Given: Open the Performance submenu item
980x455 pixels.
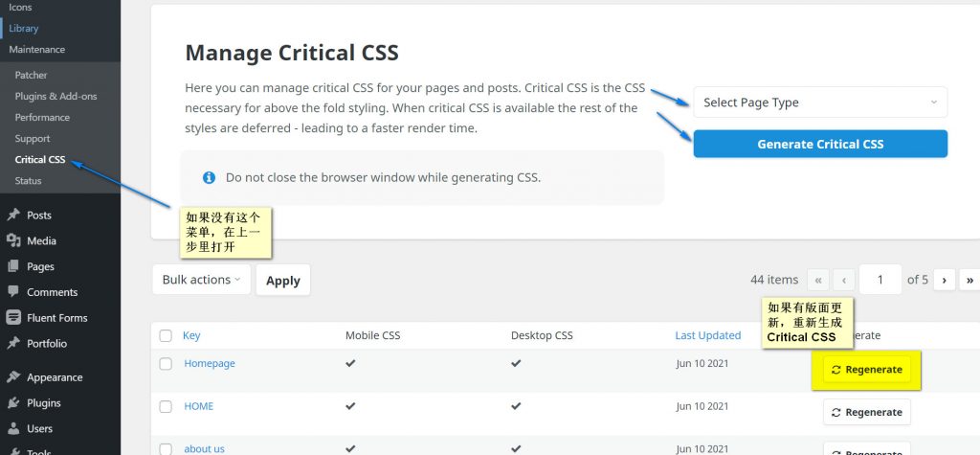Looking at the screenshot, I should 42,118.
